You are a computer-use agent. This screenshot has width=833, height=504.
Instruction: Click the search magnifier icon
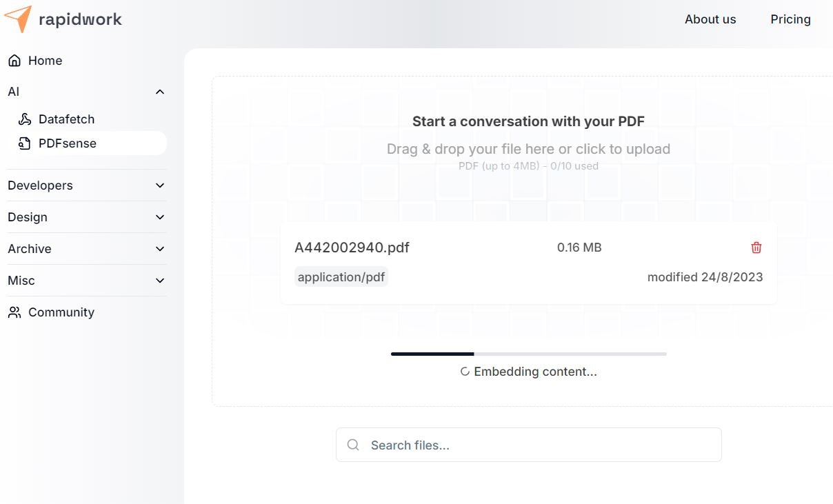[x=353, y=445]
